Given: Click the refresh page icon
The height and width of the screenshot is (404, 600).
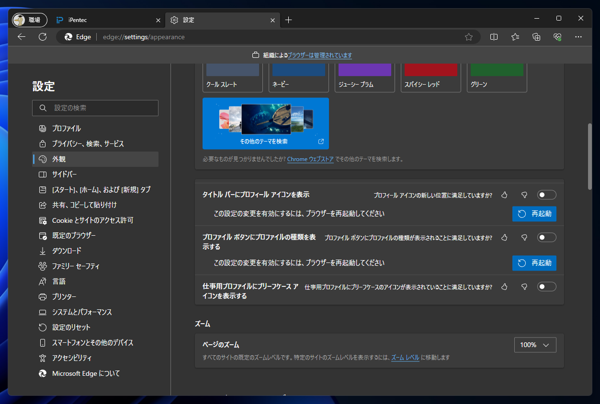Looking at the screenshot, I should [42, 37].
